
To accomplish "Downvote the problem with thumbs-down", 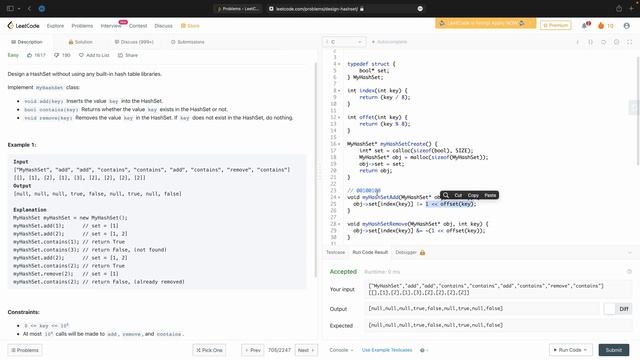I will 57,55.
